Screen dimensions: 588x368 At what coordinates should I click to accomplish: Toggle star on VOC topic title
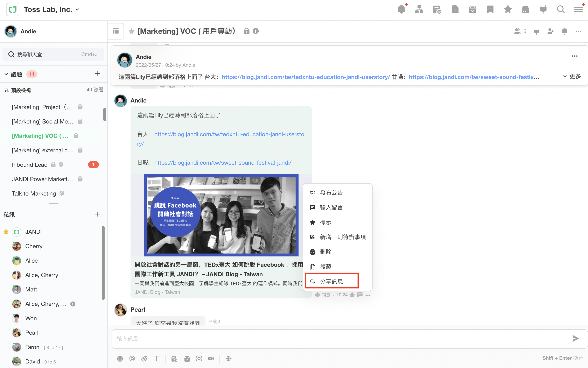point(132,31)
